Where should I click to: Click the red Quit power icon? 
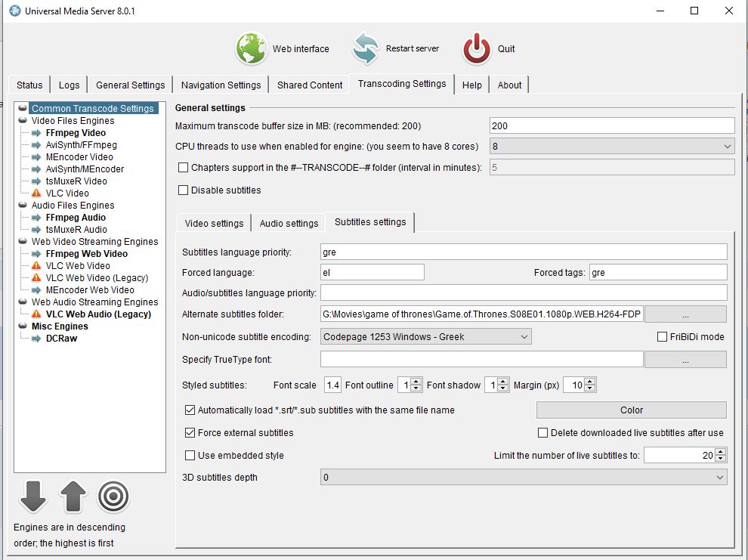coord(476,48)
